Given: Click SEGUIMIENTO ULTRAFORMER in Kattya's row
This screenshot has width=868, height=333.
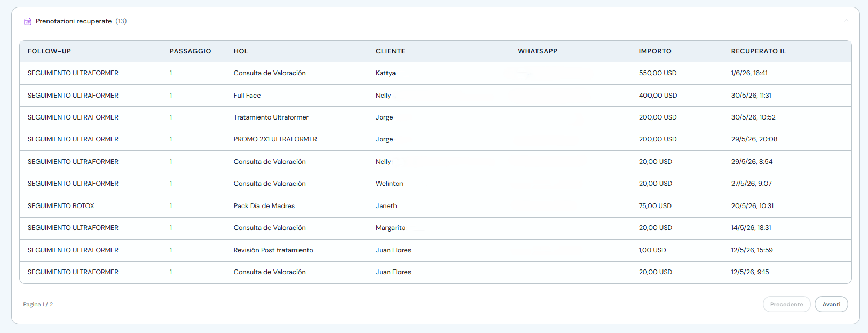Looking at the screenshot, I should (73, 73).
